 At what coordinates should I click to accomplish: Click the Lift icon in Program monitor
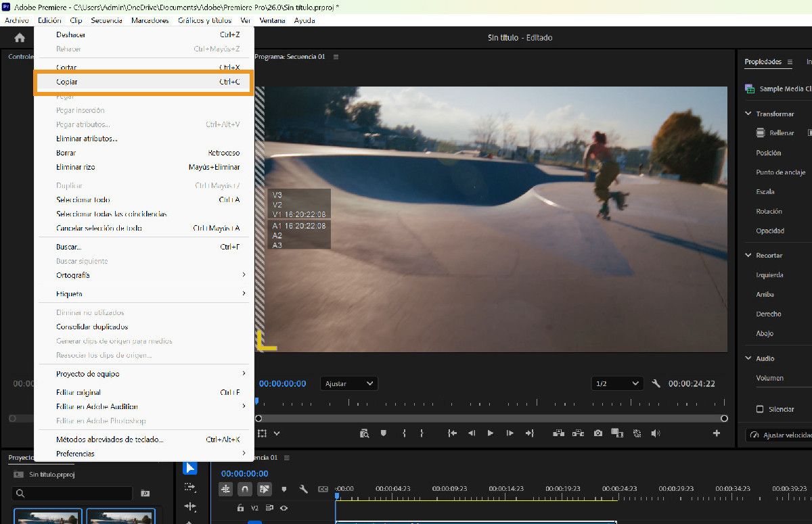pyautogui.click(x=559, y=433)
